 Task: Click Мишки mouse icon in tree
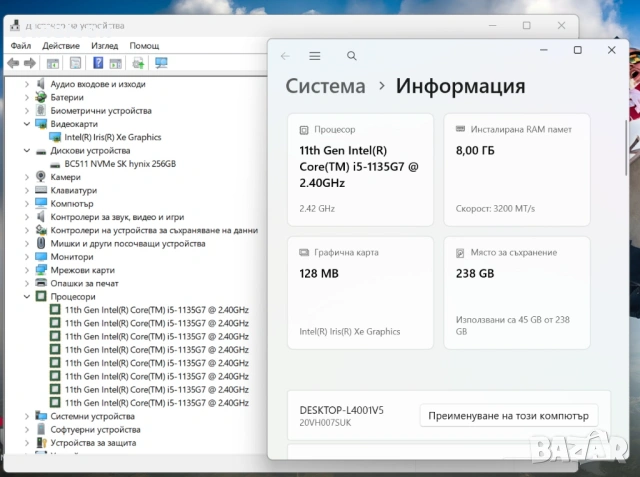pos(41,243)
